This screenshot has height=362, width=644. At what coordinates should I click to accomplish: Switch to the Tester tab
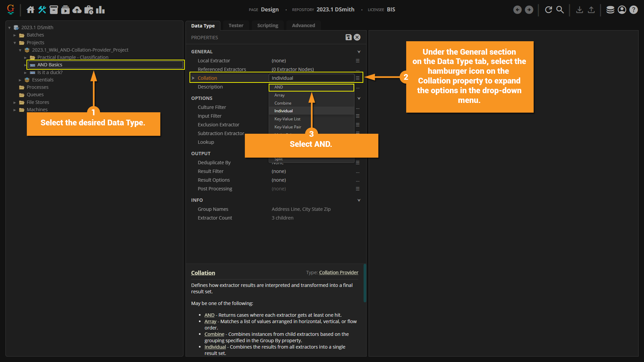236,25
